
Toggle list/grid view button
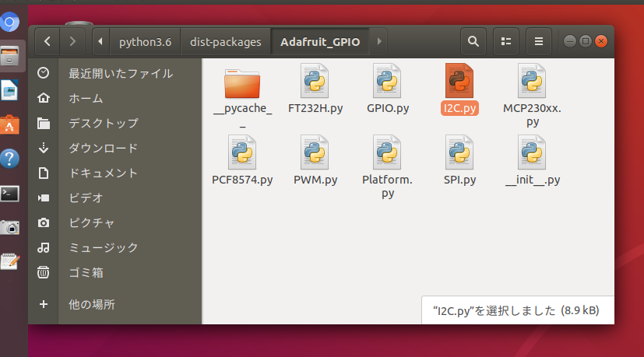[506, 41]
